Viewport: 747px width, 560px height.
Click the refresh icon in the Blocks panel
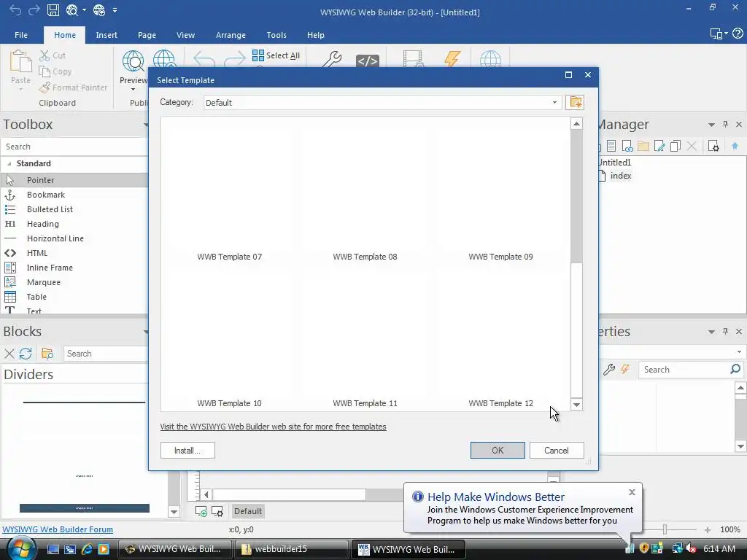point(26,354)
